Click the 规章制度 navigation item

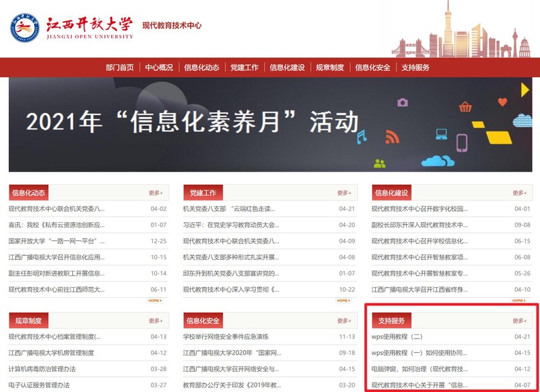click(x=330, y=67)
